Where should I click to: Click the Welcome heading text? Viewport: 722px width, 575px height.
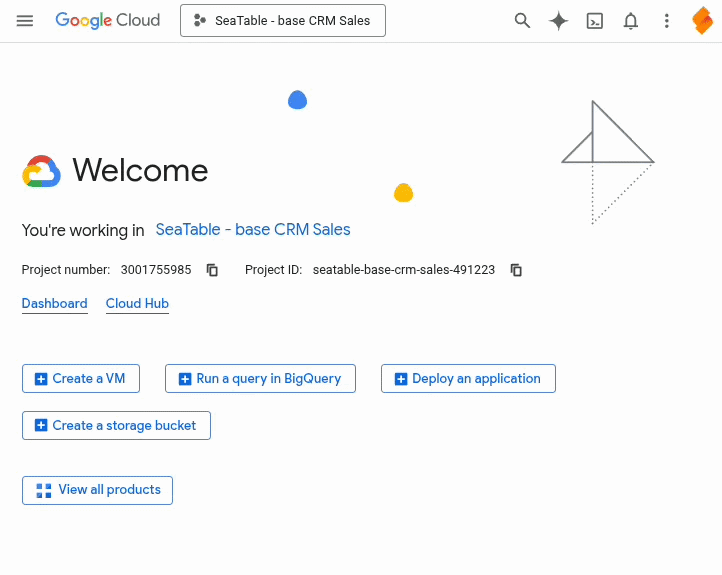[140, 170]
